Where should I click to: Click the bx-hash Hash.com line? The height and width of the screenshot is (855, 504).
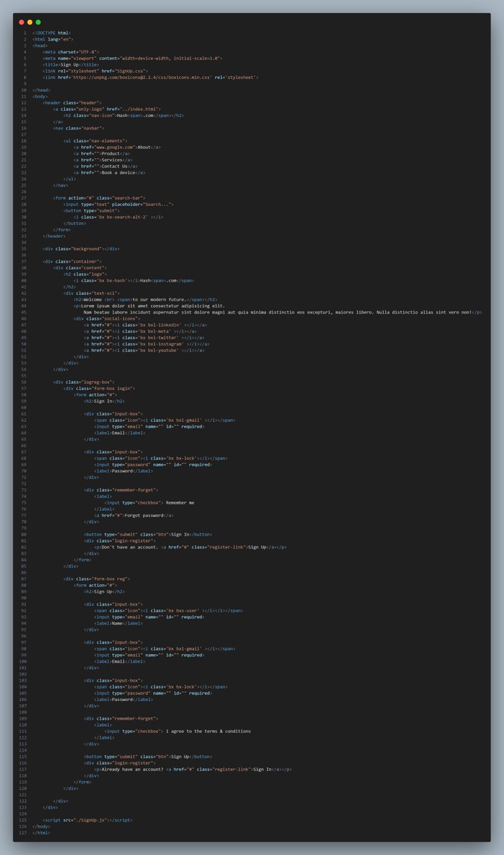coord(134,281)
